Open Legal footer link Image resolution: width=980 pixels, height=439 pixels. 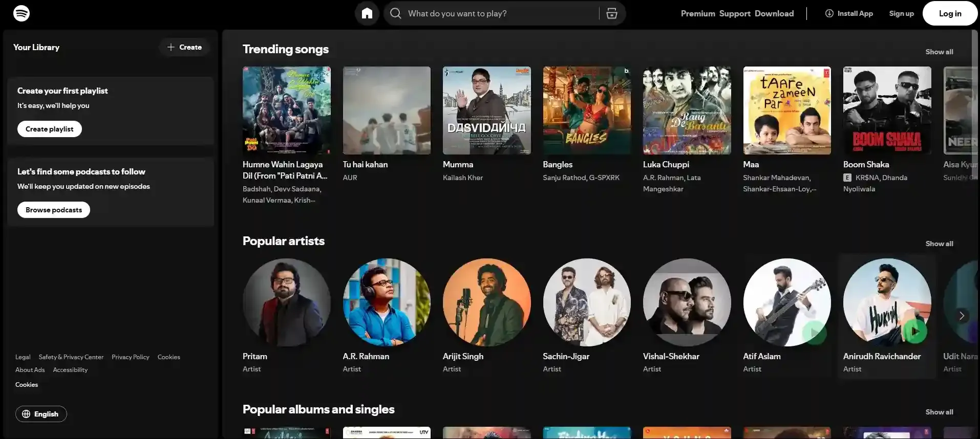(23, 357)
